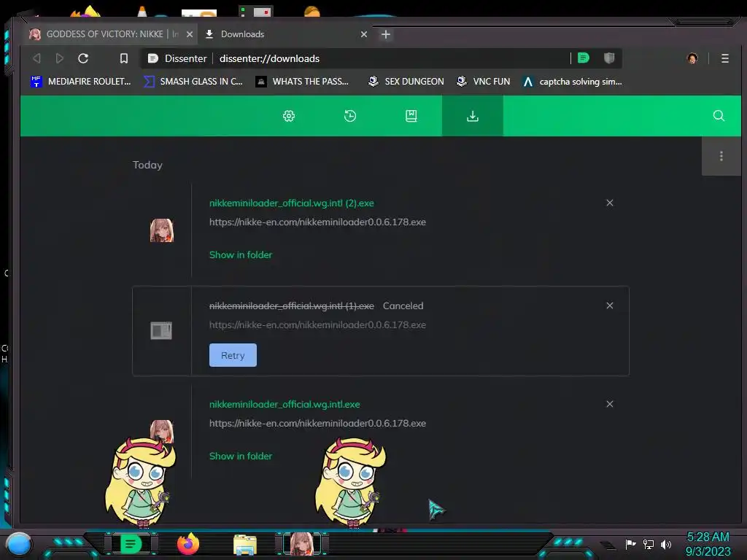
Task: Click the source URL of the canceled download
Action: pyautogui.click(x=317, y=324)
